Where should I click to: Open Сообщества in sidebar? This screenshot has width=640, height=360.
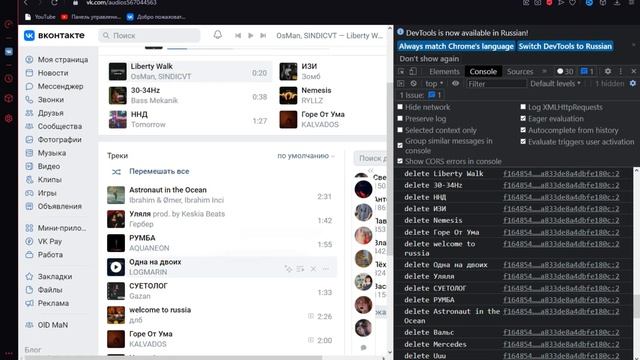pyautogui.click(x=53, y=127)
